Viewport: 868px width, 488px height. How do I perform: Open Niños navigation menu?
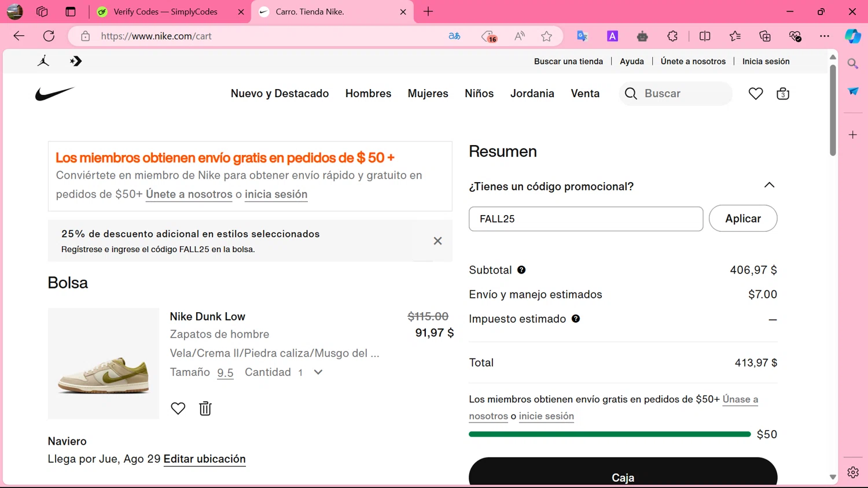pos(479,94)
